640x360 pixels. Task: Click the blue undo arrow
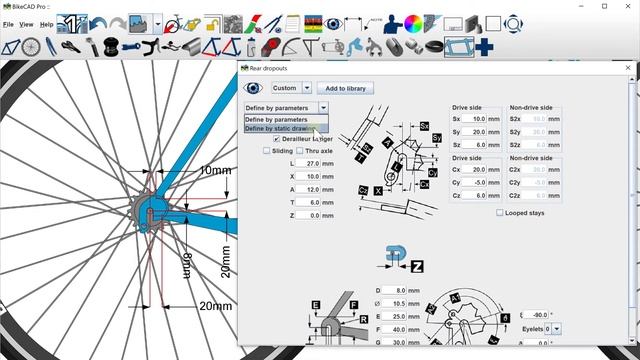pyautogui.click(x=98, y=24)
